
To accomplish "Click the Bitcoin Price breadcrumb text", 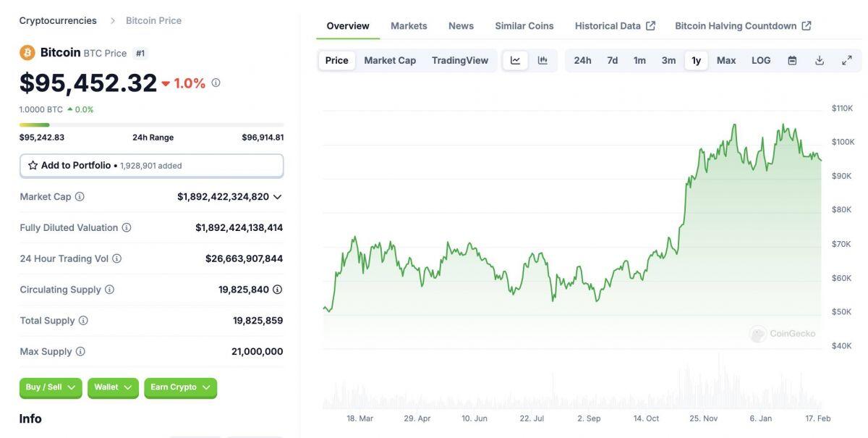I will click(153, 20).
